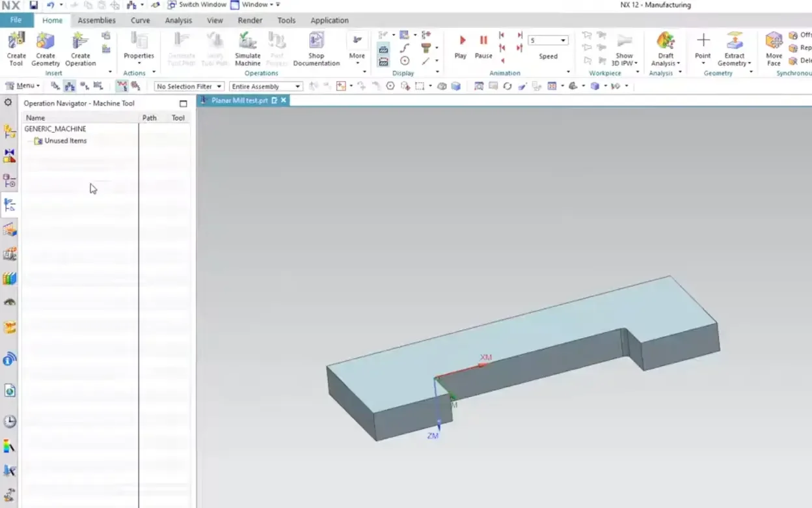Open the Constraint Navigator sidebar icon

(x=9, y=156)
